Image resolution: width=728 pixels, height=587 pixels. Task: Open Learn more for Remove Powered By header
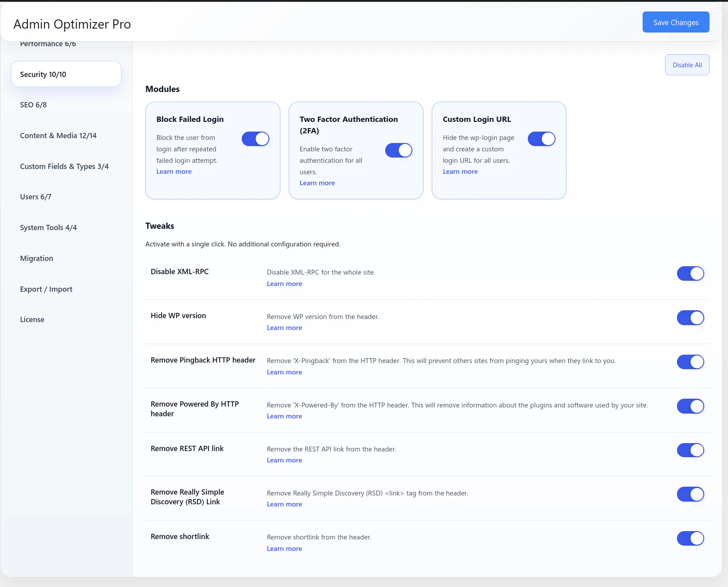pyautogui.click(x=284, y=416)
